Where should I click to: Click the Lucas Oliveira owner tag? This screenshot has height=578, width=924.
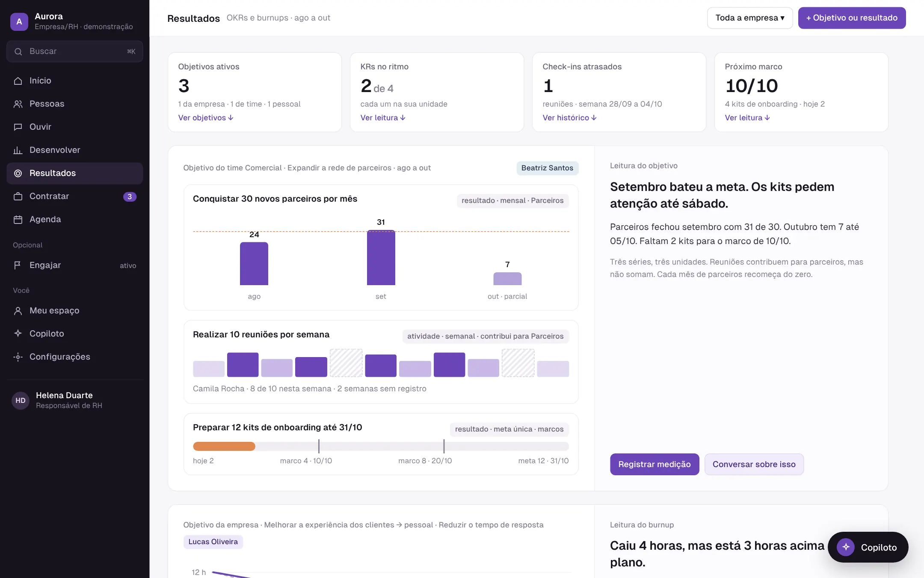click(213, 542)
